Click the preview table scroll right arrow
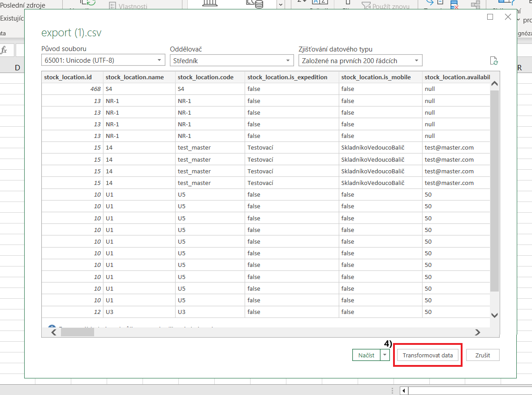Image resolution: width=532 pixels, height=395 pixels. pos(477,332)
